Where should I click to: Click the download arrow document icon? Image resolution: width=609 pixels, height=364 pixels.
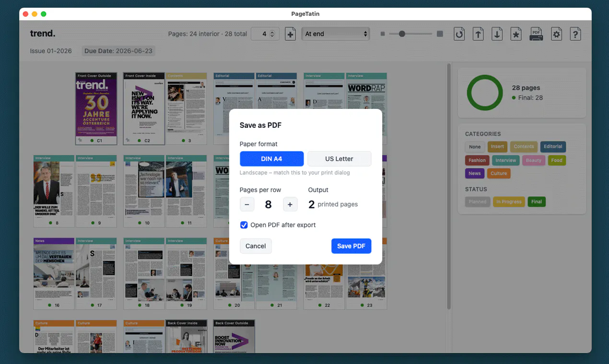coord(497,34)
